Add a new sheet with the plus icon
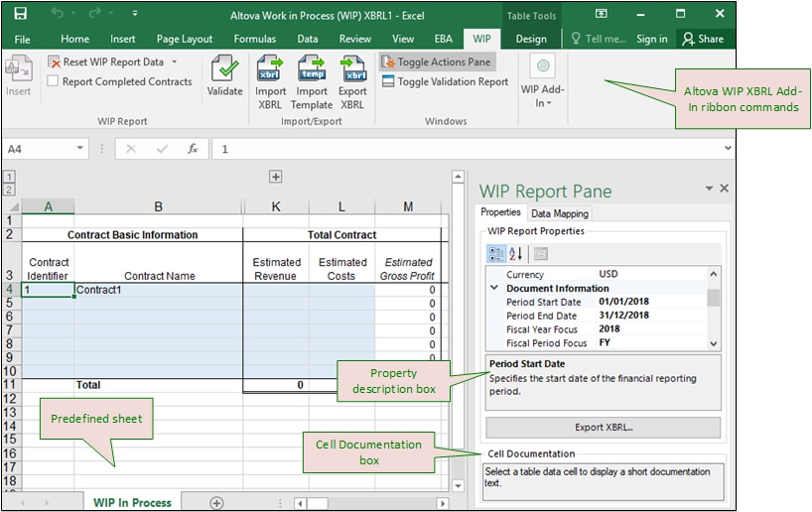Screen dimensions: 812x512 pyautogui.click(x=216, y=503)
